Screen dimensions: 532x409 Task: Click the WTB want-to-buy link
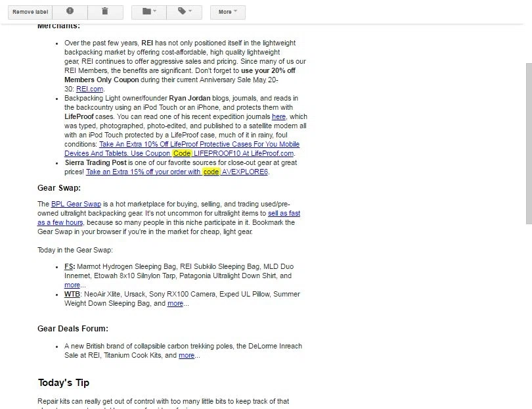72,294
